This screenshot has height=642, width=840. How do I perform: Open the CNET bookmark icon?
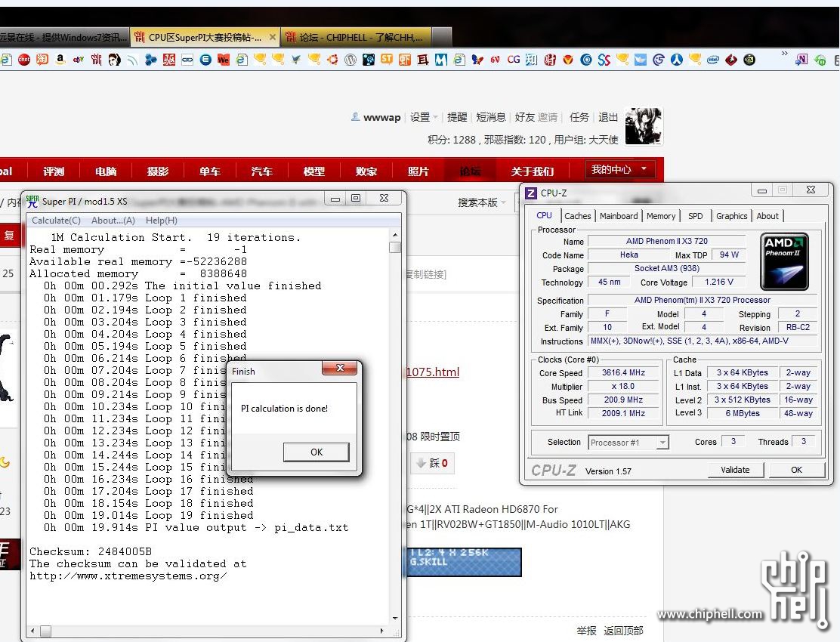click(x=24, y=60)
